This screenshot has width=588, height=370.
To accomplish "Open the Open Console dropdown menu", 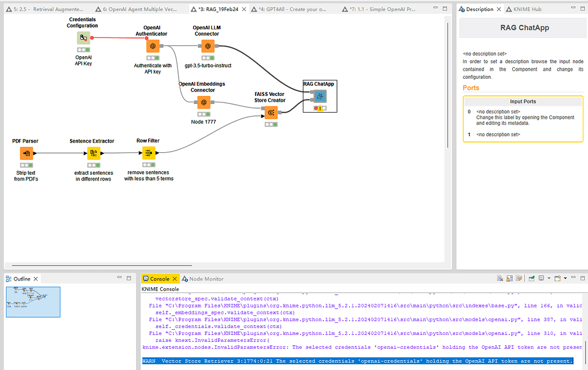I will [566, 278].
